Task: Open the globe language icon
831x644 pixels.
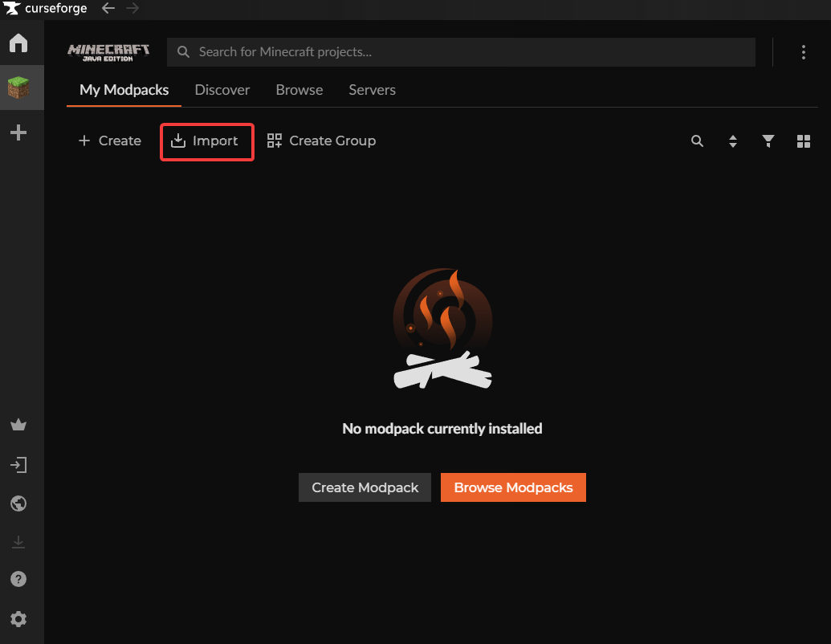Action: click(x=18, y=503)
